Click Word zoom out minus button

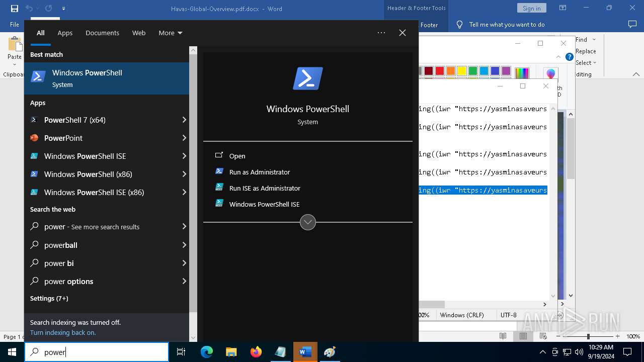[559, 336]
